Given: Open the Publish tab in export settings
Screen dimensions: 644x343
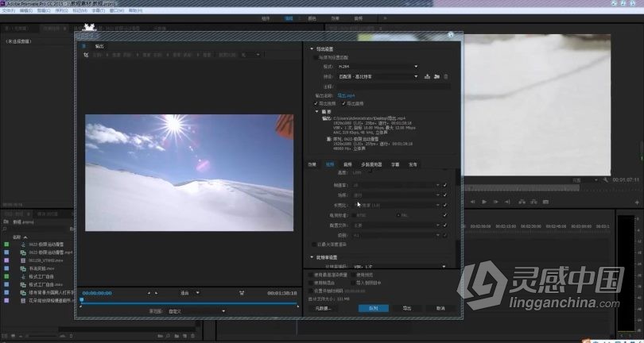Looking at the screenshot, I should tap(413, 164).
